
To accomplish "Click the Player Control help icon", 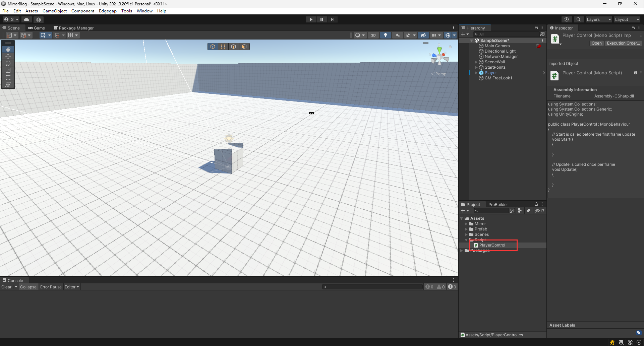I will (635, 73).
